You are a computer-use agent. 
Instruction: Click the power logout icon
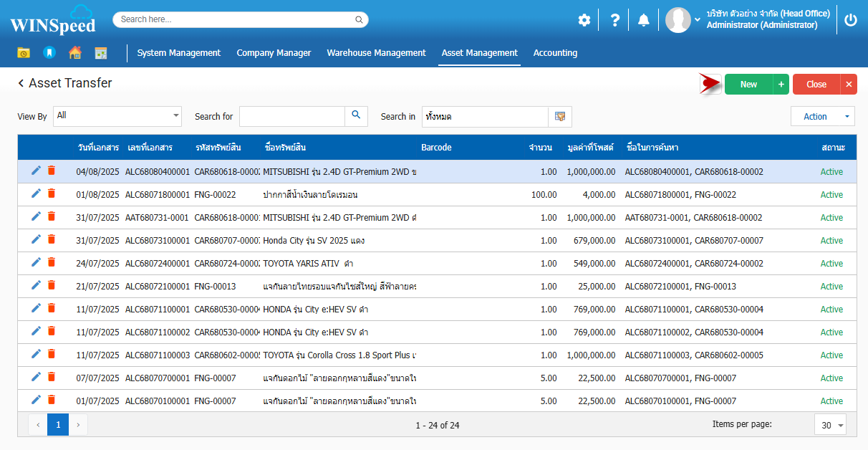click(x=850, y=20)
